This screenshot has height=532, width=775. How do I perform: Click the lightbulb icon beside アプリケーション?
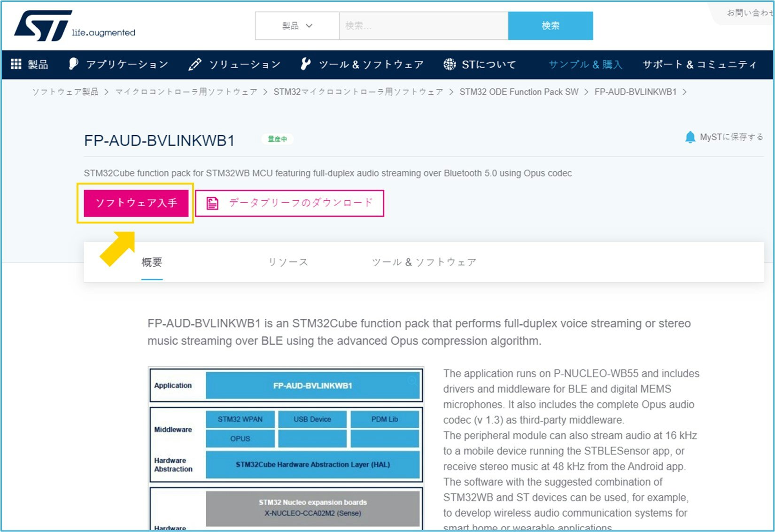[x=72, y=64]
